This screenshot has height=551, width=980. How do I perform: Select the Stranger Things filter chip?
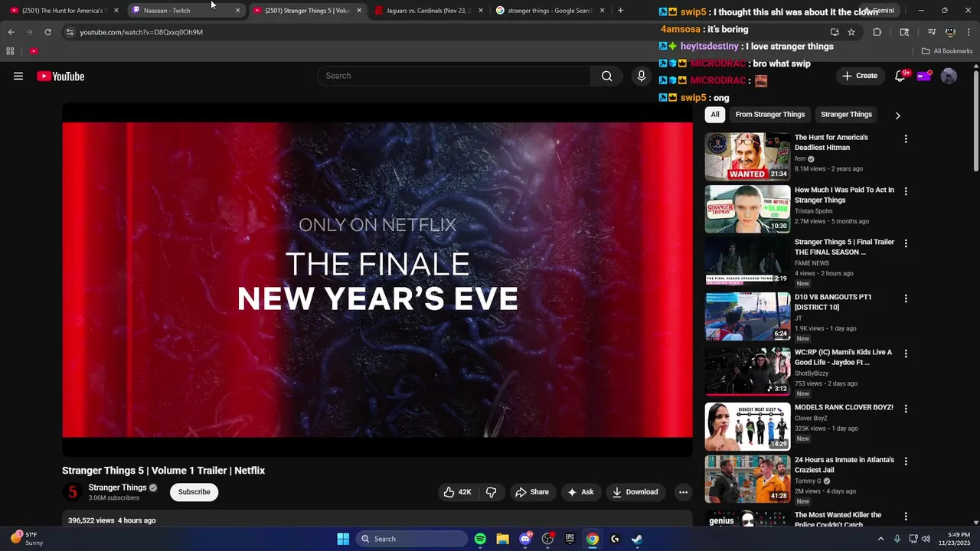[846, 115]
